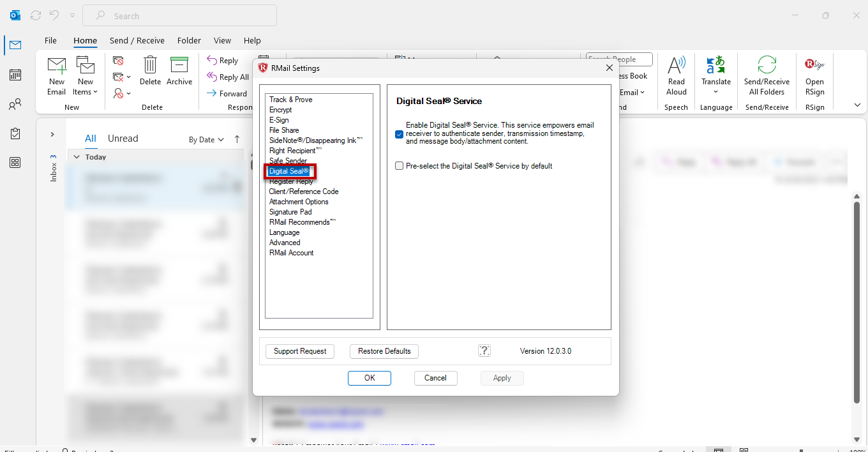868x452 pixels.
Task: Open the Tasks view in Outlook sidebar
Action: pyautogui.click(x=15, y=133)
